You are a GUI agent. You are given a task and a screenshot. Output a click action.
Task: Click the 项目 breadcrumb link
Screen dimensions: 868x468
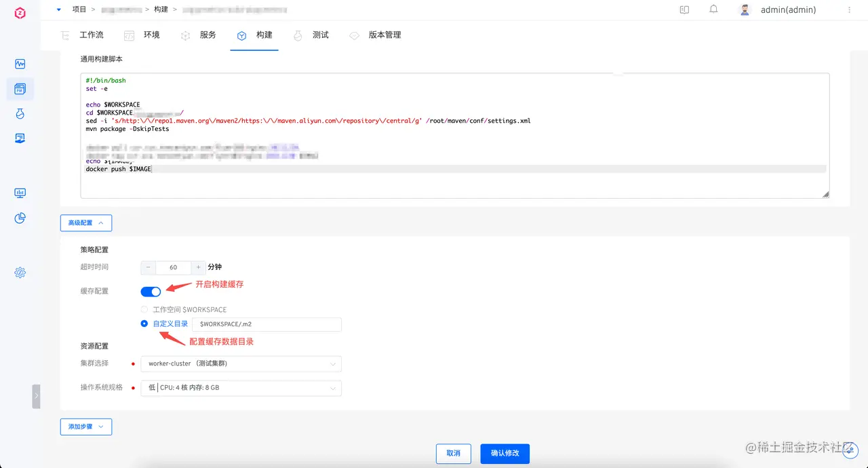coord(79,9)
